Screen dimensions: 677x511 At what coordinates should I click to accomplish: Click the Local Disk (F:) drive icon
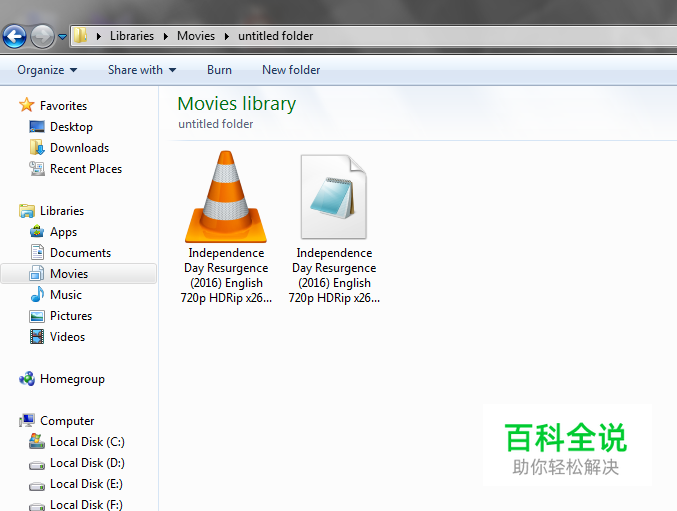(x=37, y=506)
